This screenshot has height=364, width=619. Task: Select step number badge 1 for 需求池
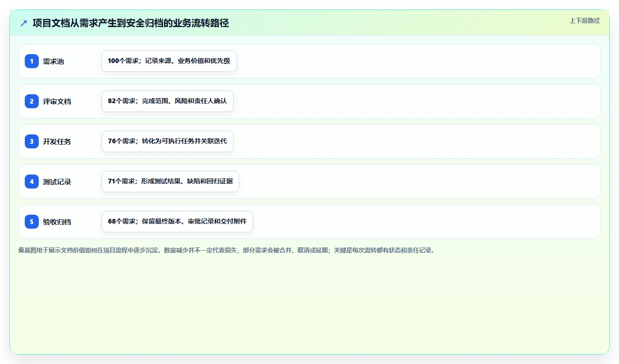pyautogui.click(x=32, y=61)
